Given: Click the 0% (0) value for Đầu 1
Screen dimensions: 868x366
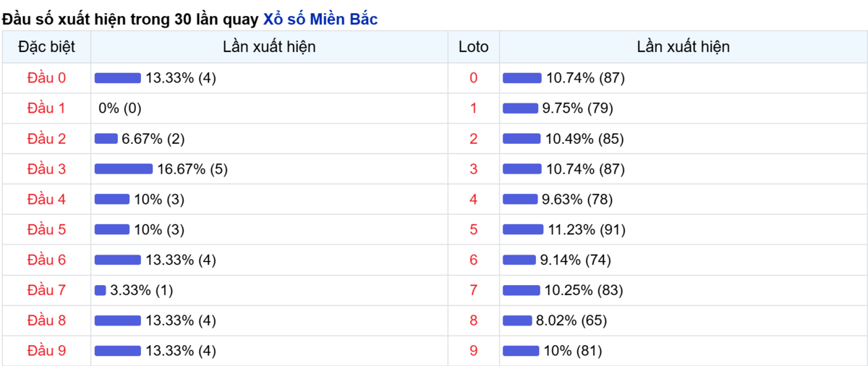Looking at the screenshot, I should (120, 108).
